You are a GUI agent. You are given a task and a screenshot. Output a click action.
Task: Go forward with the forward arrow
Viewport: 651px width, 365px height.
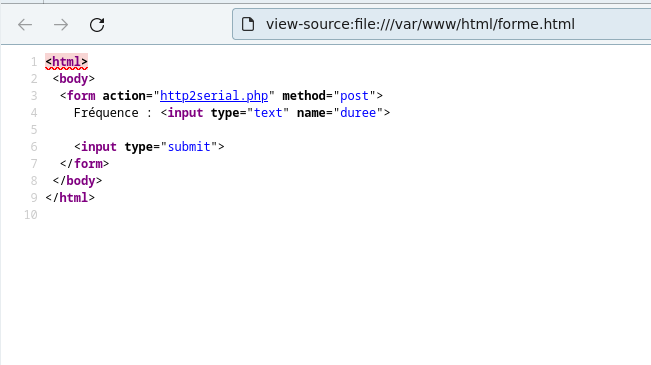click(x=61, y=25)
